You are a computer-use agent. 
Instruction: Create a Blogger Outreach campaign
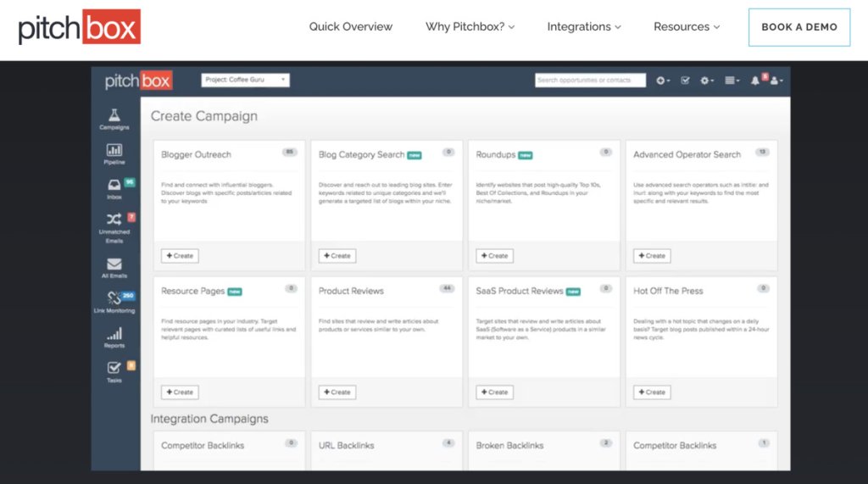[x=180, y=256]
